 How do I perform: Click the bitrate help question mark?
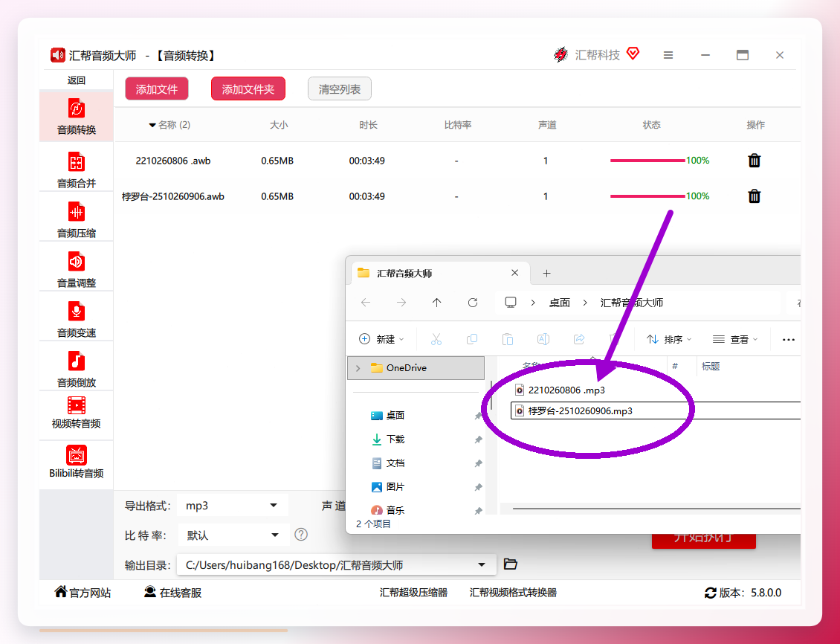pos(301,534)
